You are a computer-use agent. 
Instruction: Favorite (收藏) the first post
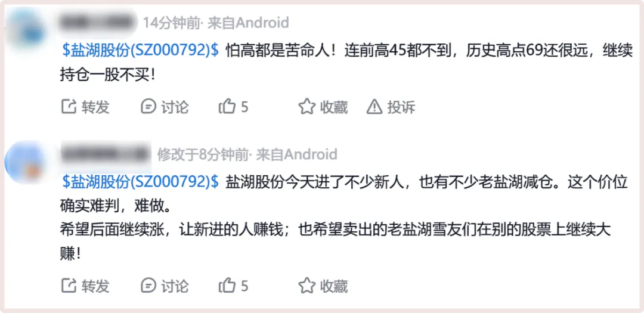point(307,107)
